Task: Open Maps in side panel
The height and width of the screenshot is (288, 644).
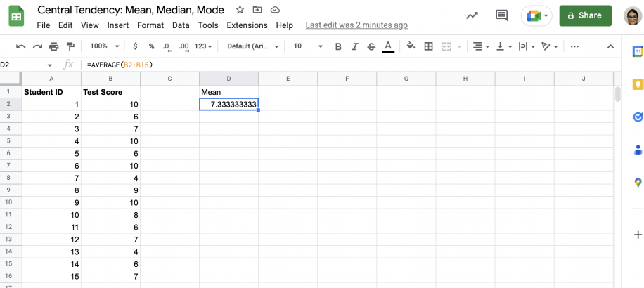Action: point(638,183)
